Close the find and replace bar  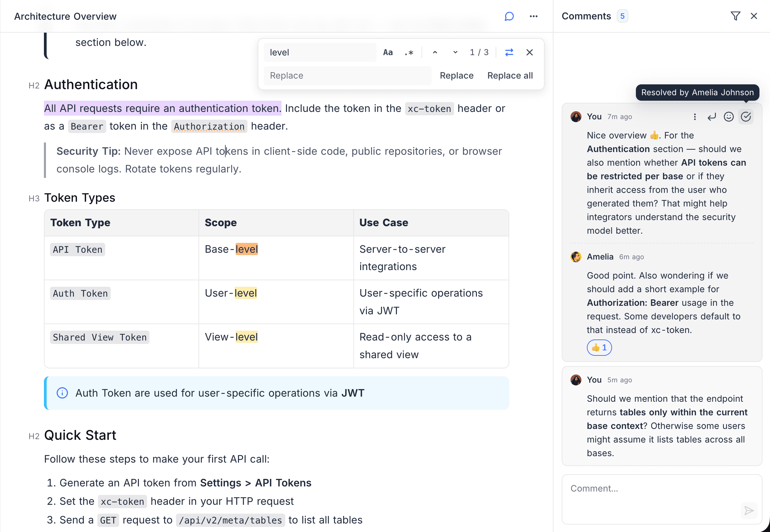pyautogui.click(x=530, y=52)
